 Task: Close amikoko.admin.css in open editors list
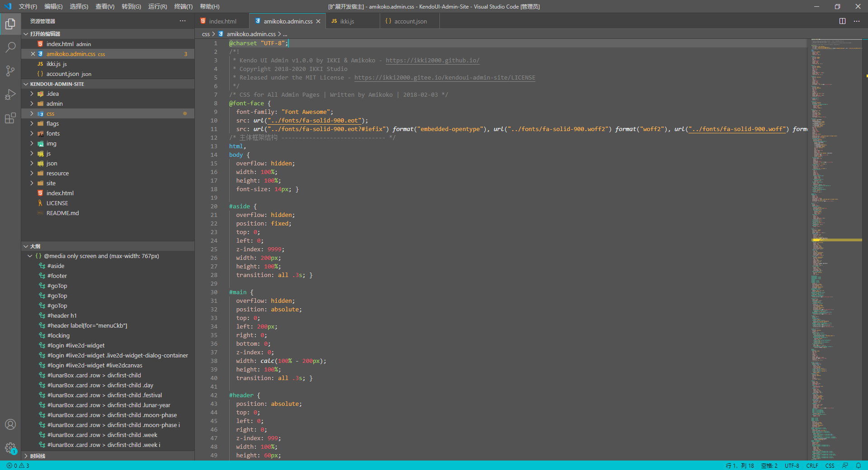(x=33, y=54)
